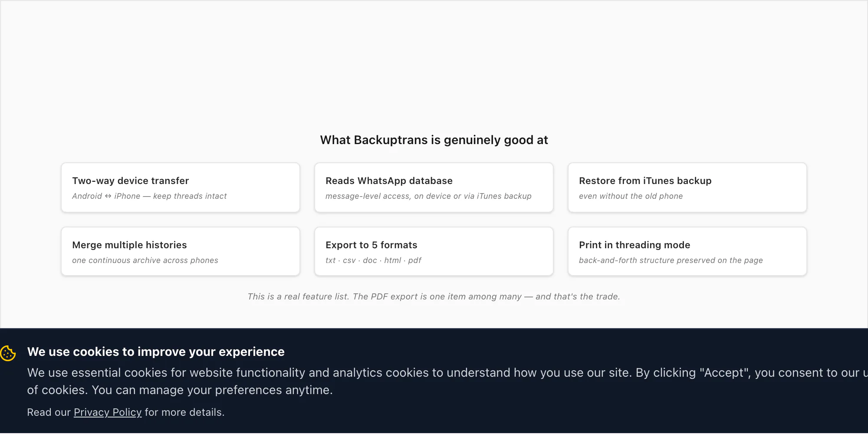
Task: Click 'back-and-forth structure preserved on the page'
Action: pos(671,260)
